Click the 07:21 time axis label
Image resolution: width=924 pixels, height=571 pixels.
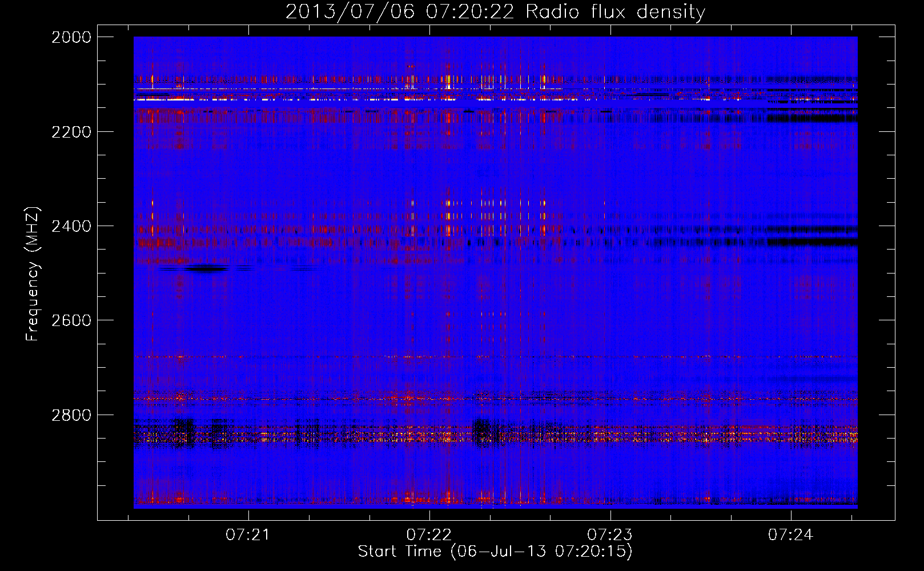[248, 535]
